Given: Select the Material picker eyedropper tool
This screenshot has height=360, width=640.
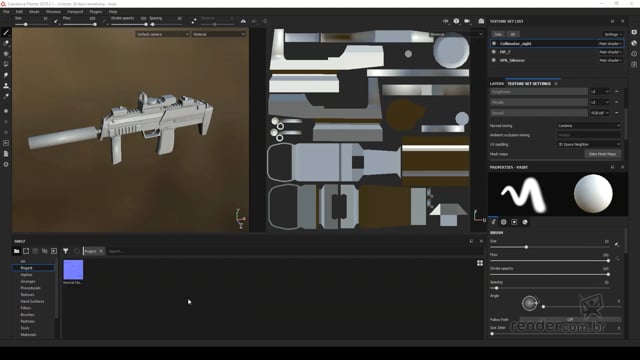Looking at the screenshot, I should pos(6,96).
